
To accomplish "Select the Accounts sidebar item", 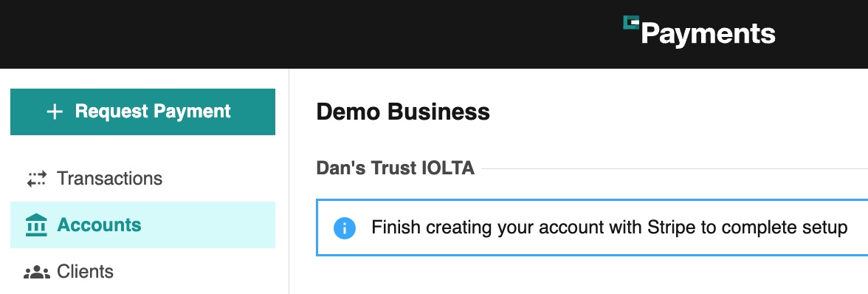I will click(143, 225).
